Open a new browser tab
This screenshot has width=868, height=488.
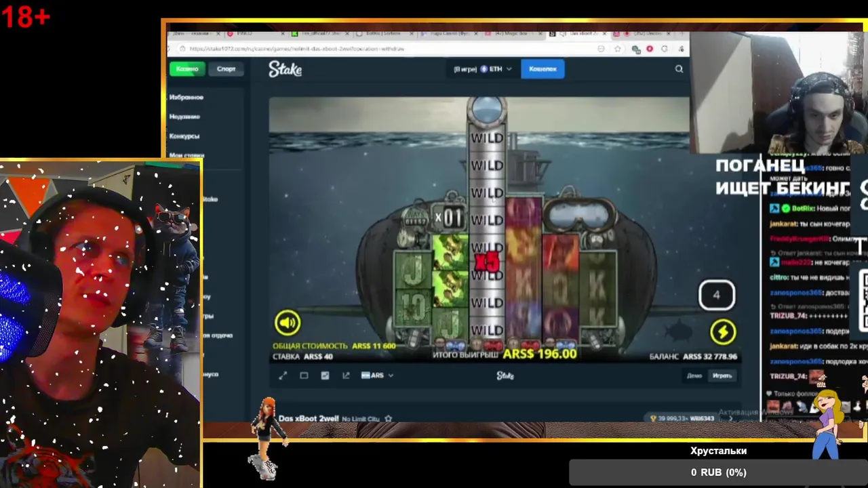[x=681, y=33]
